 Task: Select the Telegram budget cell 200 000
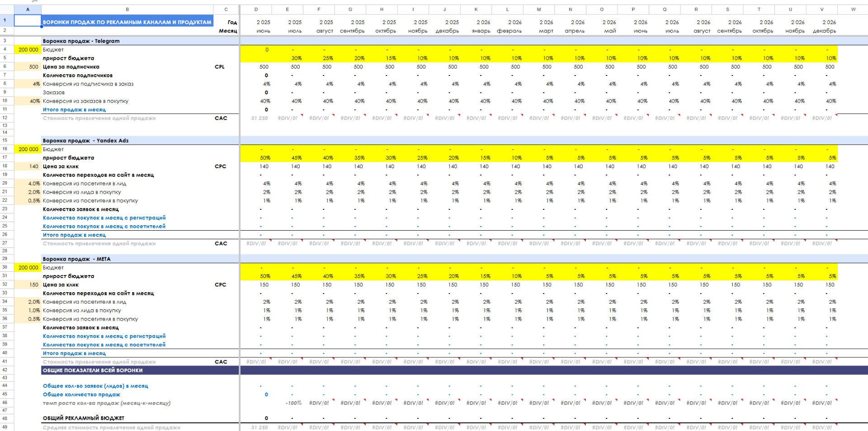pos(28,50)
